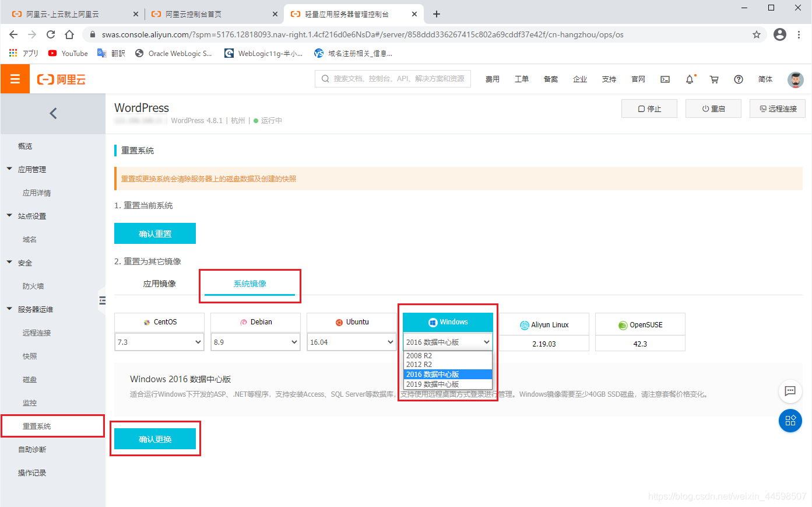Click the 停止 server button
812x507 pixels.
click(x=649, y=109)
